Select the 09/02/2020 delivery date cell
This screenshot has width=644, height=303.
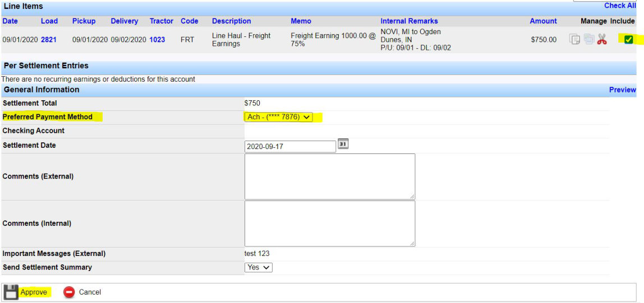(x=128, y=40)
